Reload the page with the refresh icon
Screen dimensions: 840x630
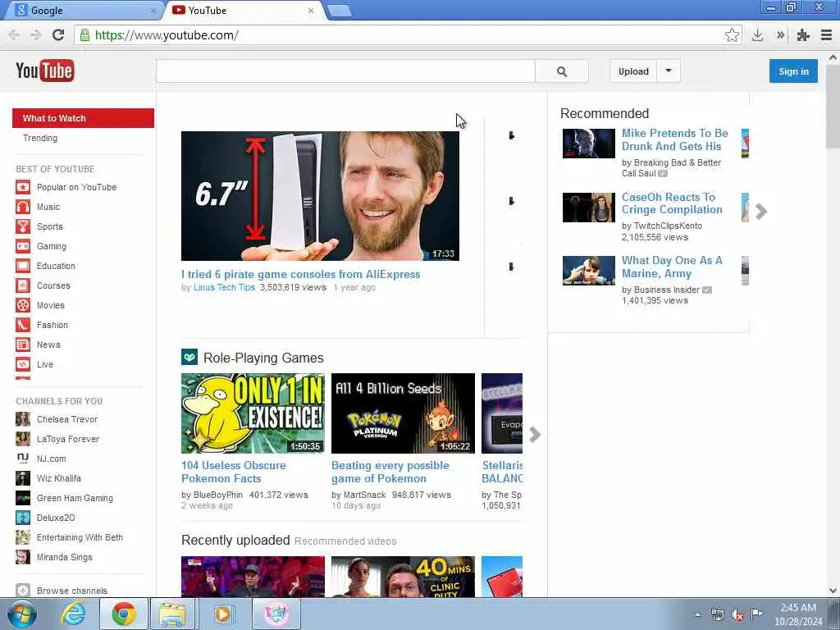tap(58, 35)
